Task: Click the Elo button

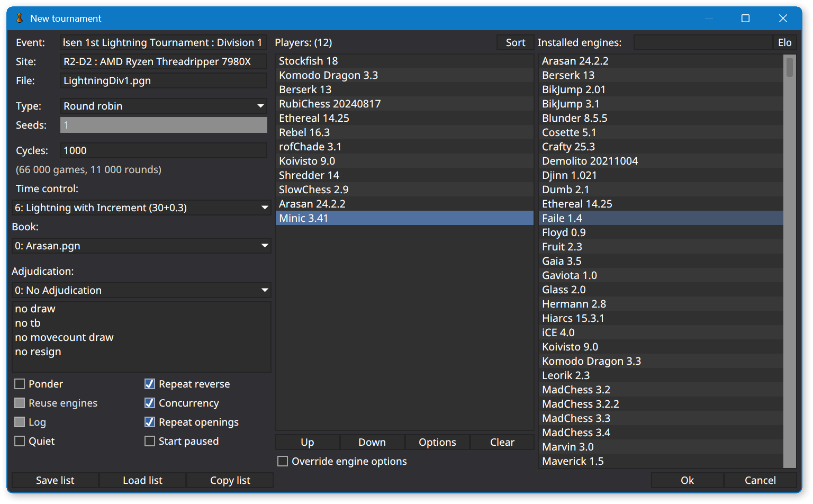Action: click(x=784, y=42)
